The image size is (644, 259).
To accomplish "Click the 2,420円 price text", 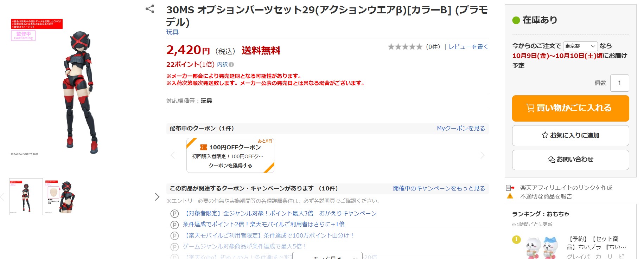I will tap(188, 50).
